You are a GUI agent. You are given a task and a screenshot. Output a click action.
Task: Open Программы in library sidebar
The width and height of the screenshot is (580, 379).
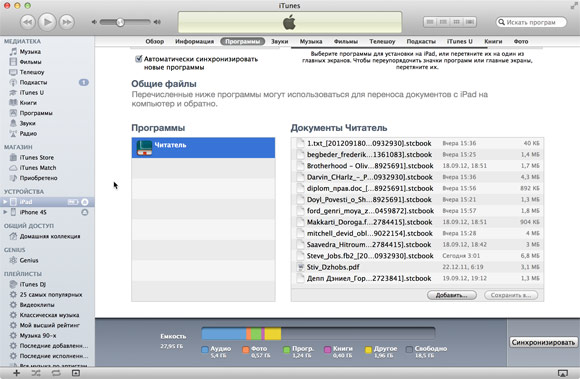pyautogui.click(x=36, y=113)
